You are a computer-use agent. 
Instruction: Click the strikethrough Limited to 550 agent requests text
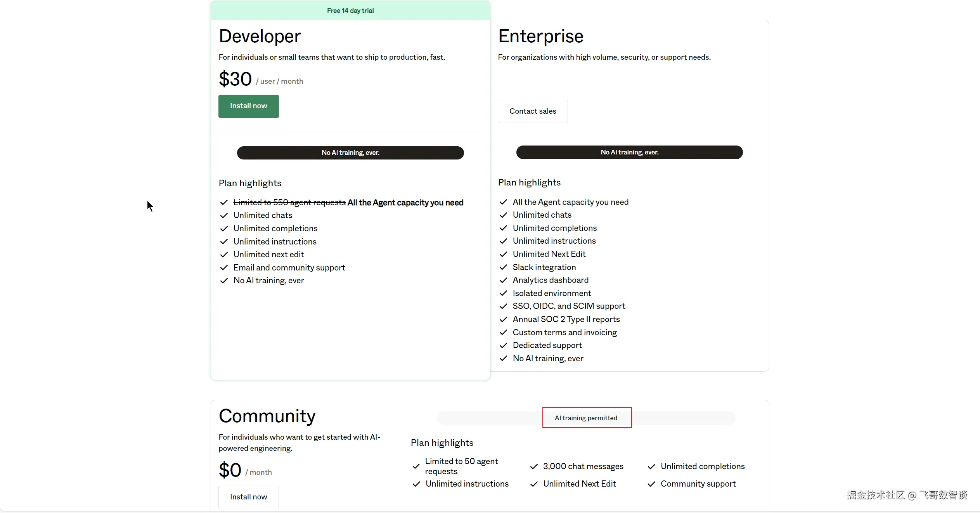(x=289, y=203)
